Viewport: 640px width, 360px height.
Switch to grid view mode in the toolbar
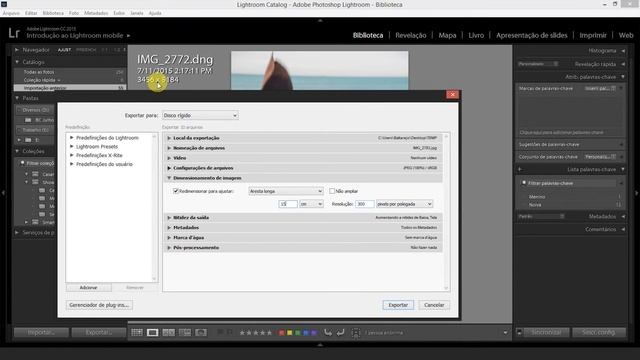137,333
